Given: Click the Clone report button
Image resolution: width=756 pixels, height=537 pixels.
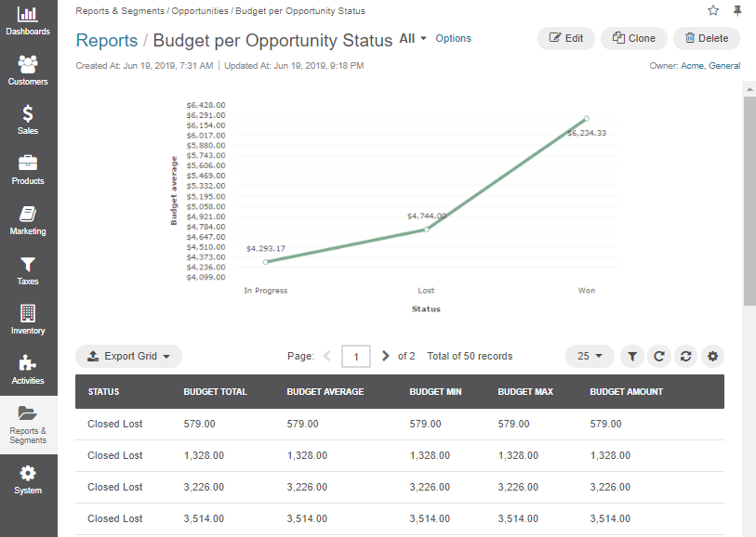Looking at the screenshot, I should 634,38.
